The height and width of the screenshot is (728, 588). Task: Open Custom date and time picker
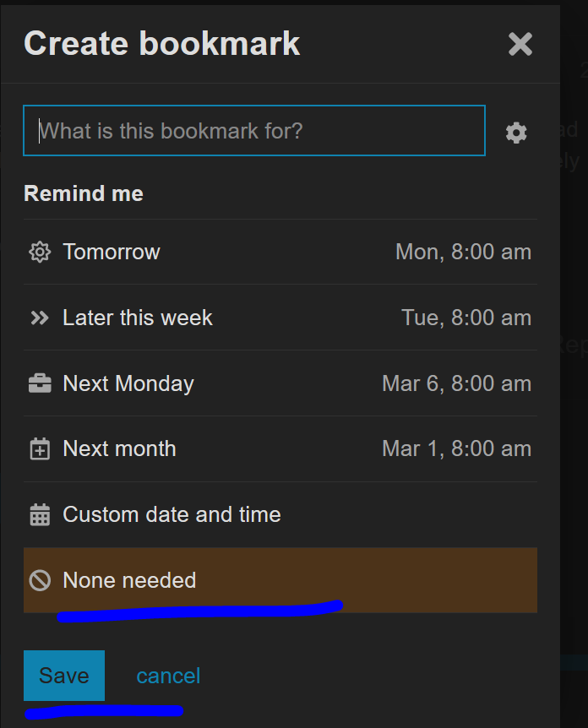[x=171, y=514]
